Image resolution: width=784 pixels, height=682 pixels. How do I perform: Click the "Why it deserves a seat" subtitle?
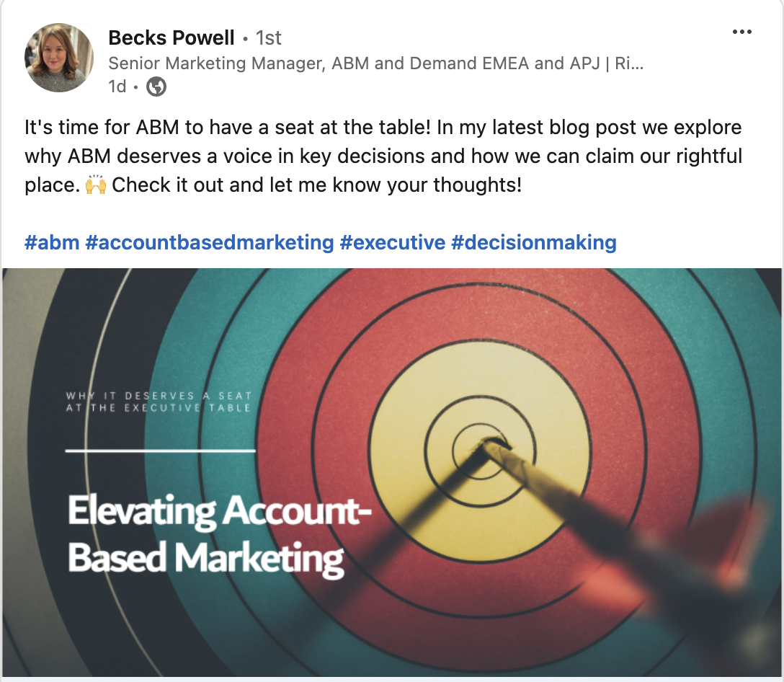[x=159, y=402]
